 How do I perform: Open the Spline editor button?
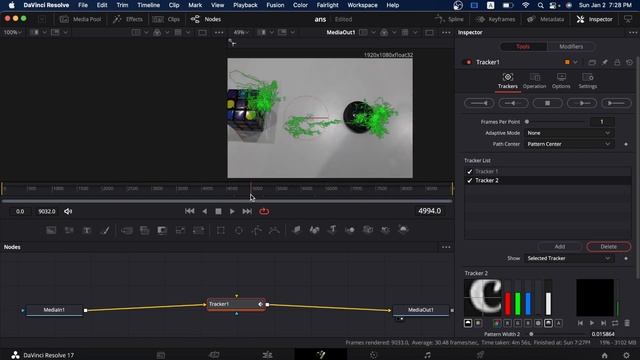pyautogui.click(x=449, y=19)
